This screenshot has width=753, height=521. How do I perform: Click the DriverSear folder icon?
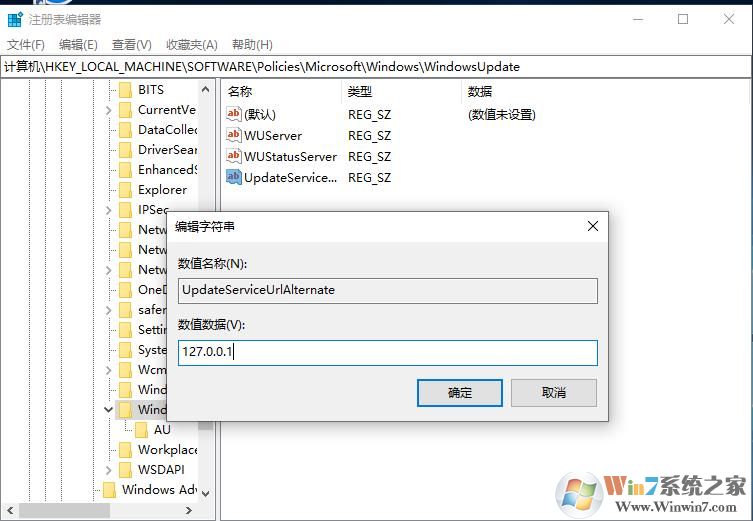(x=125, y=150)
